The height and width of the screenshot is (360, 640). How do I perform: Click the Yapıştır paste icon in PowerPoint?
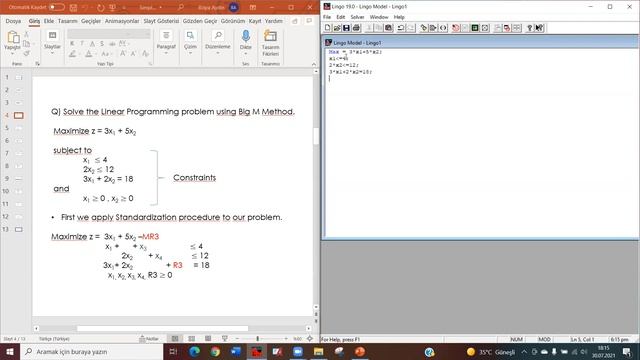[x=12, y=38]
